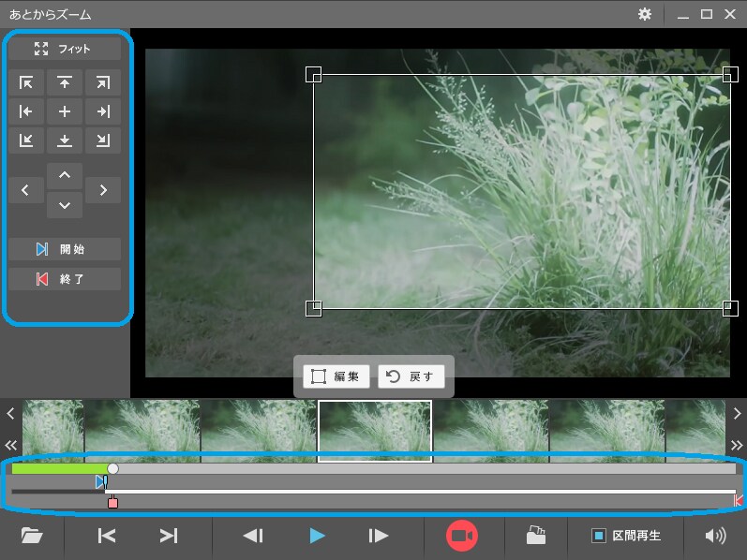Jump thumbnail strip forward with double chevron
This screenshot has width=747, height=560.
coord(737,445)
